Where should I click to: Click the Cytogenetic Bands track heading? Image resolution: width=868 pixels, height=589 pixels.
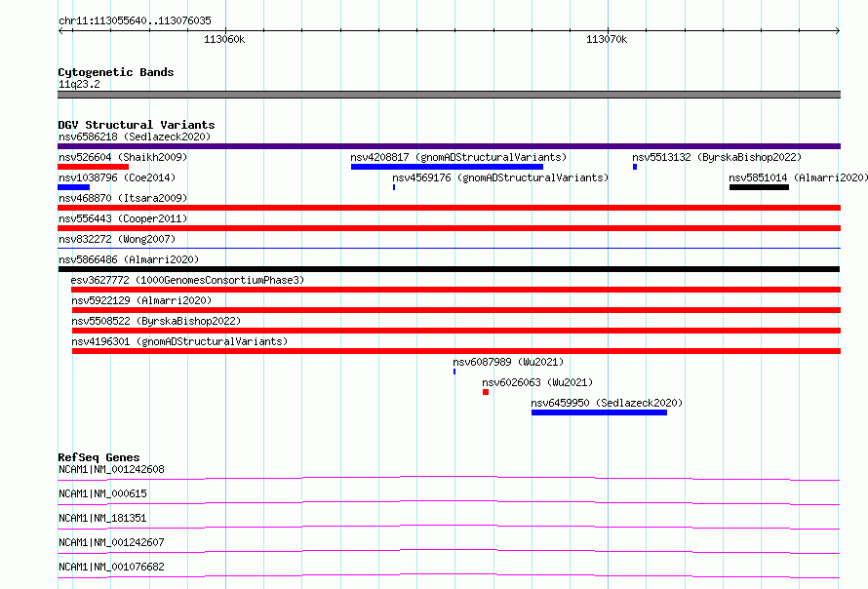pyautogui.click(x=116, y=72)
